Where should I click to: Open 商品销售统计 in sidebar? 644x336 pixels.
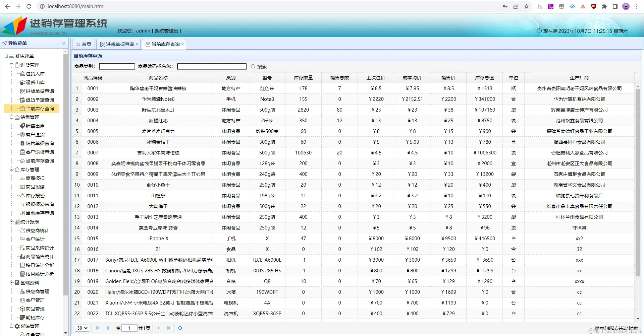click(x=40, y=257)
